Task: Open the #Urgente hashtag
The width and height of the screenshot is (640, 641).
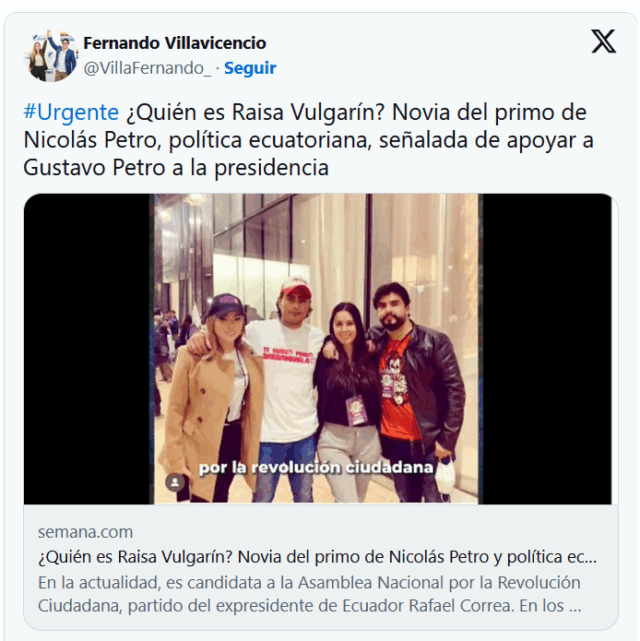Action: (x=71, y=112)
